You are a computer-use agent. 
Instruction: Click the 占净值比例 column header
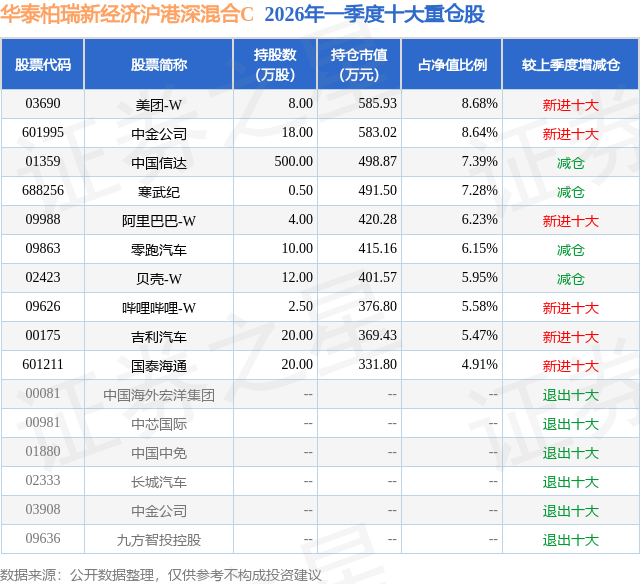(452, 64)
